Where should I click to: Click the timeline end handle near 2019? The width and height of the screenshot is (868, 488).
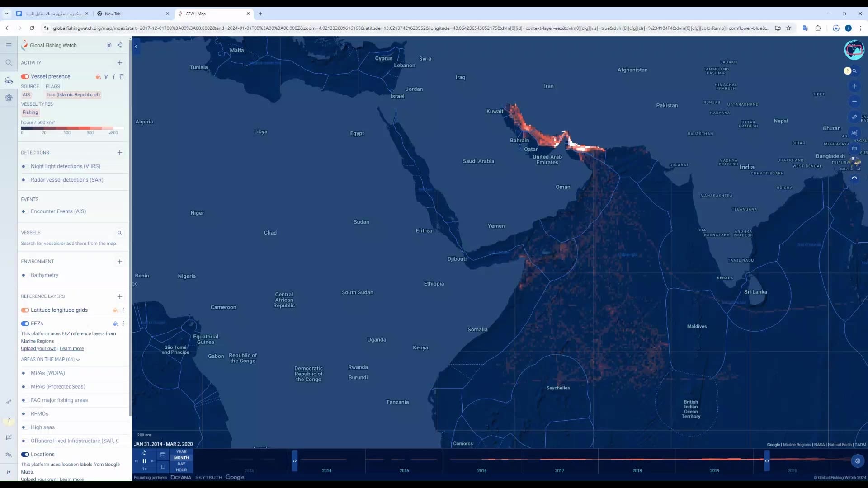767,461
